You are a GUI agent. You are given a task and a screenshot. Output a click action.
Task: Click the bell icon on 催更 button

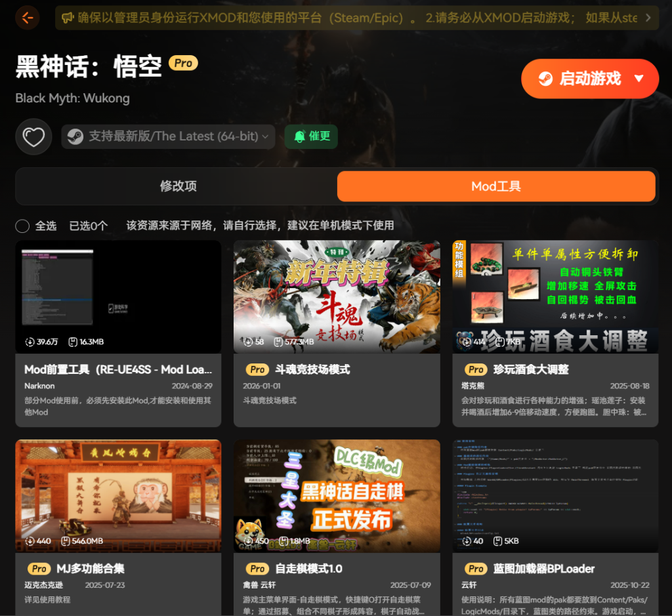click(x=299, y=136)
